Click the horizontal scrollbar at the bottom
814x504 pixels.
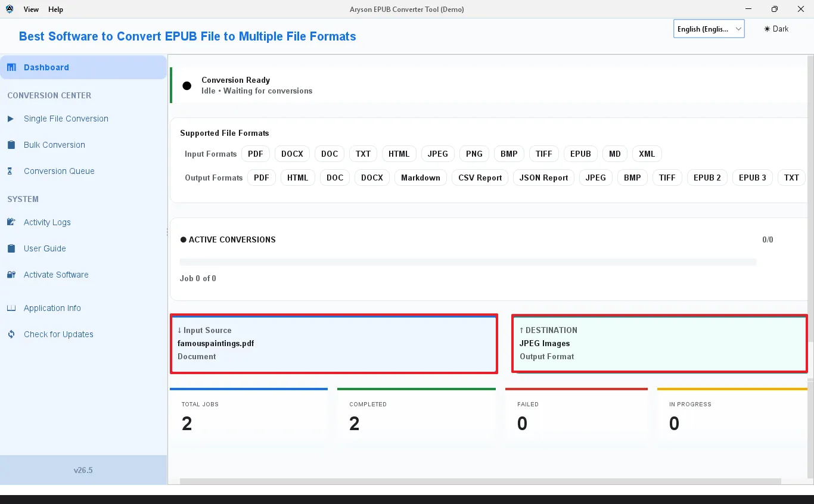pyautogui.click(x=480, y=481)
